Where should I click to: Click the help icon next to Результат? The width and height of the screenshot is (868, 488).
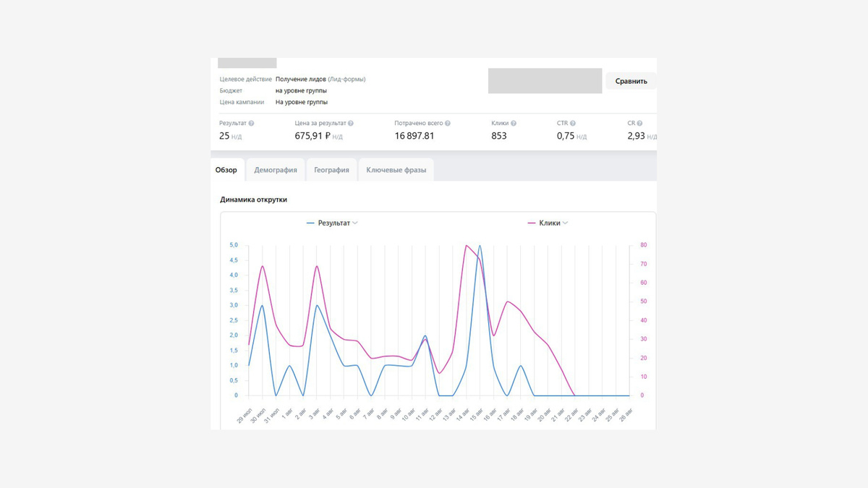(251, 124)
